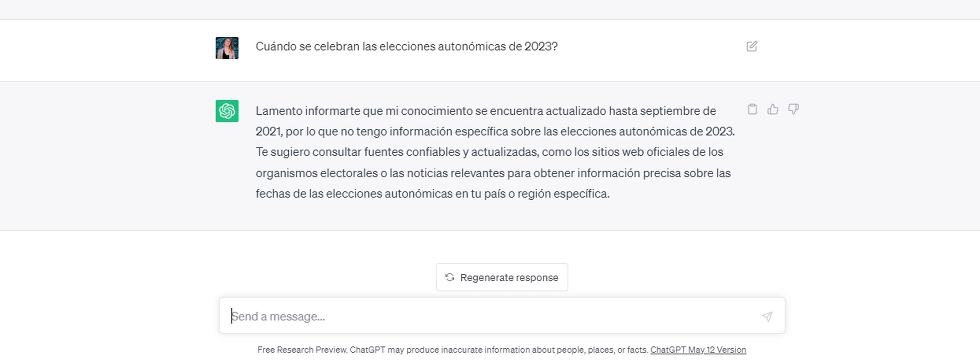
Task: Copy the response with the clipboard icon
Action: pos(752,109)
